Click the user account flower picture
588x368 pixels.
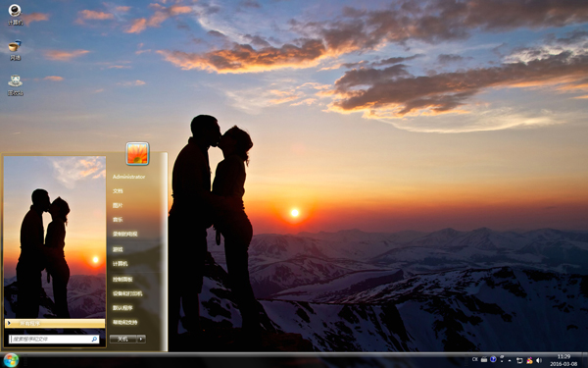(137, 154)
